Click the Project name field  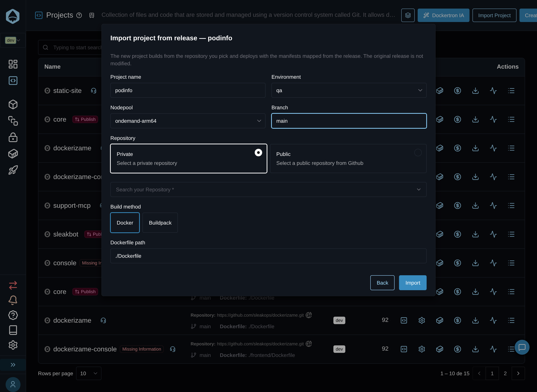[188, 90]
